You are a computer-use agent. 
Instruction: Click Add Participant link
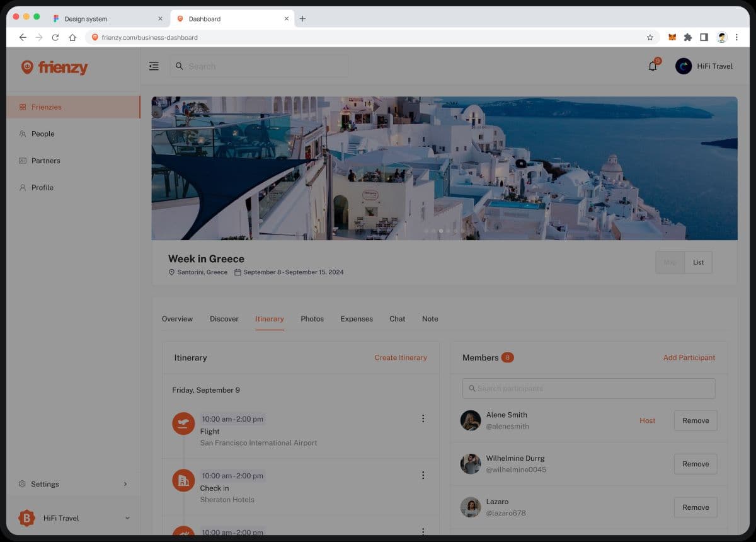click(689, 357)
